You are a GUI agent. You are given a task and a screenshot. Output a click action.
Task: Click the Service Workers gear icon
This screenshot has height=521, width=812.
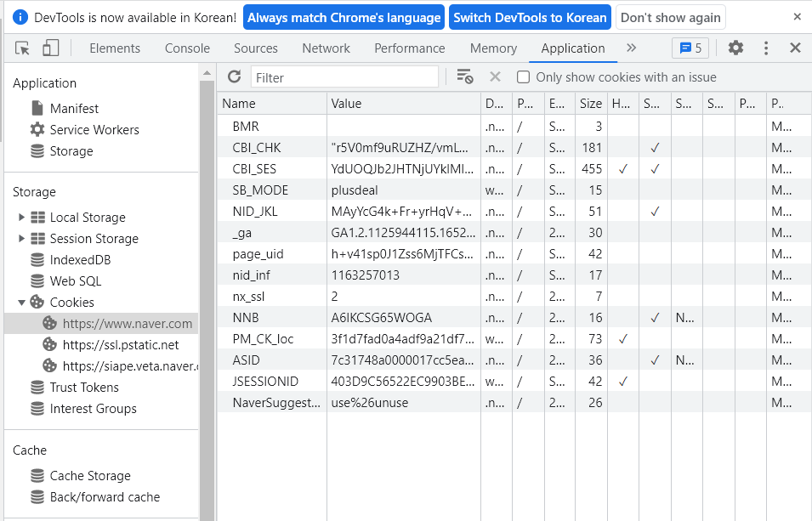37,129
